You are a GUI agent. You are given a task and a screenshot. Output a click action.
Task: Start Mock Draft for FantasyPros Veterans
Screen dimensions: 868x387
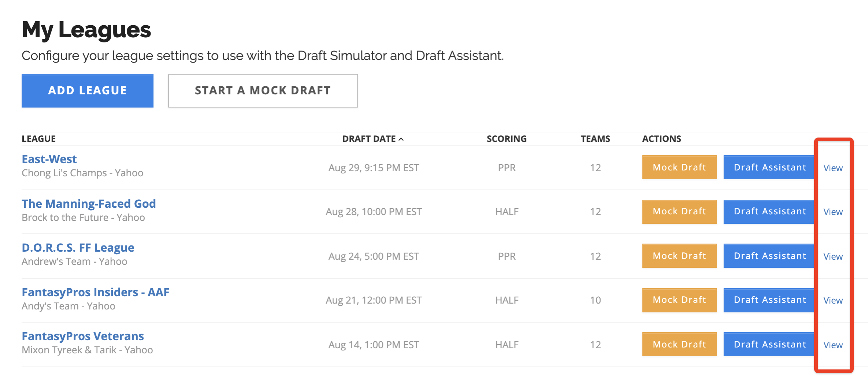[679, 345]
